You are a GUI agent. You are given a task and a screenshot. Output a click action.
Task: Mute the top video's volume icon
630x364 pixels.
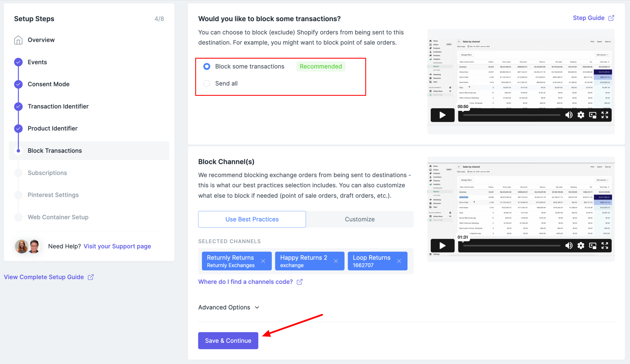[569, 115]
